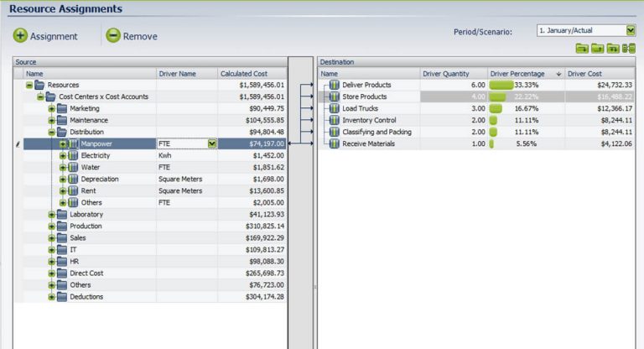The width and height of the screenshot is (644, 349).
Task: Click the Deliver Products activity icon
Action: coord(335,85)
